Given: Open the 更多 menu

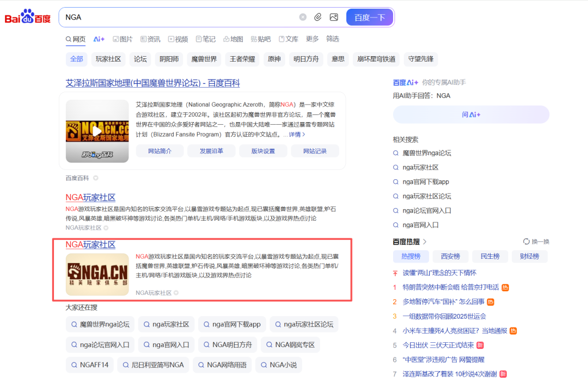Looking at the screenshot, I should pos(312,39).
